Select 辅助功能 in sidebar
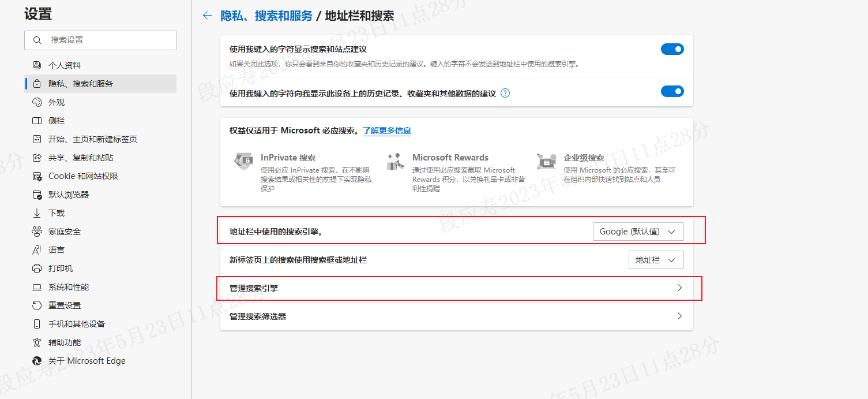Image resolution: width=868 pixels, height=399 pixels. point(101,342)
